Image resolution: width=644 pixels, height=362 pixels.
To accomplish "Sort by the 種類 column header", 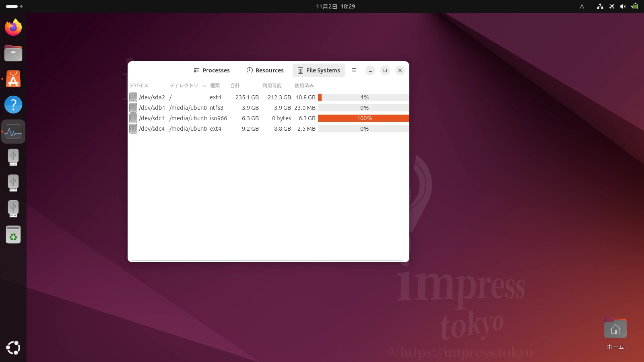I will (x=215, y=86).
